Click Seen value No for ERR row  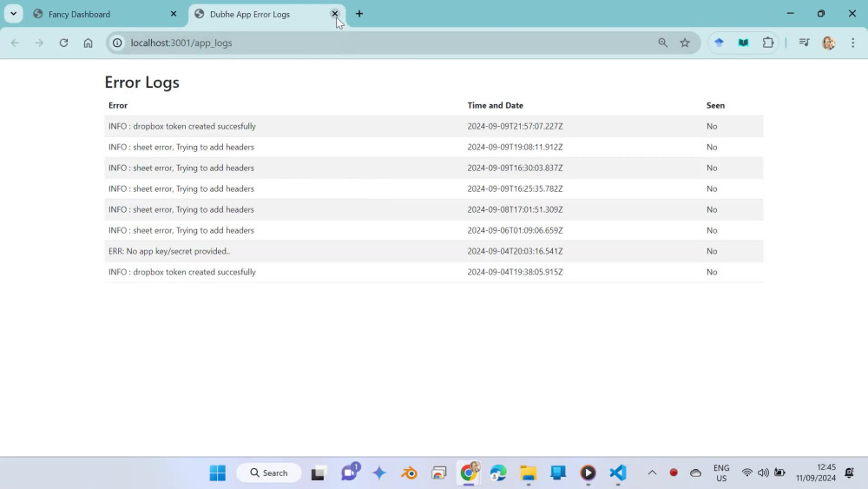(x=712, y=251)
